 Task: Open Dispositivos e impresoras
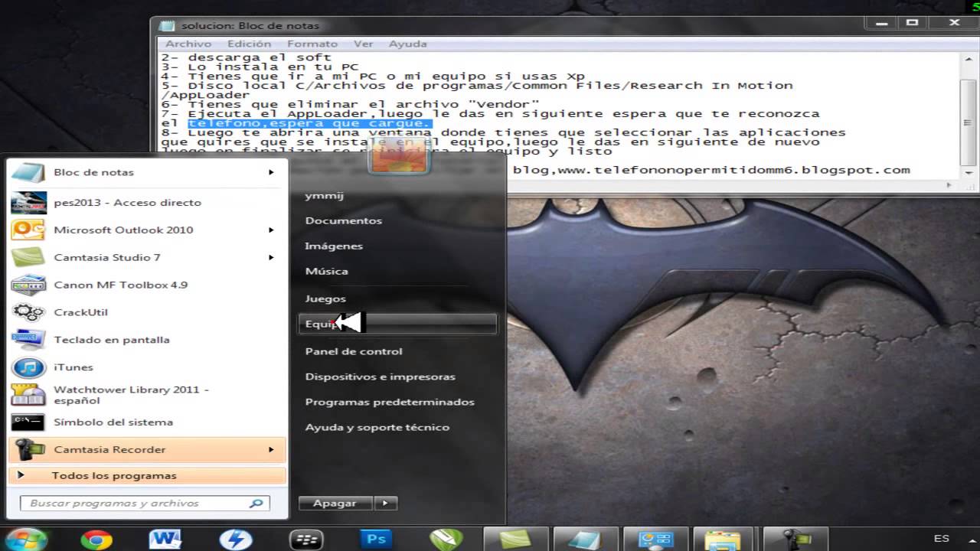point(381,377)
